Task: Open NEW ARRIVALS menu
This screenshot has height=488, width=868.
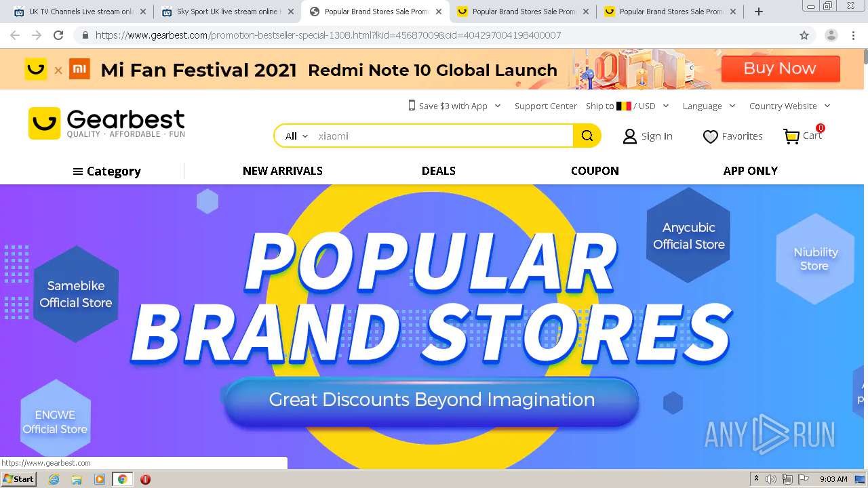Action: point(283,171)
